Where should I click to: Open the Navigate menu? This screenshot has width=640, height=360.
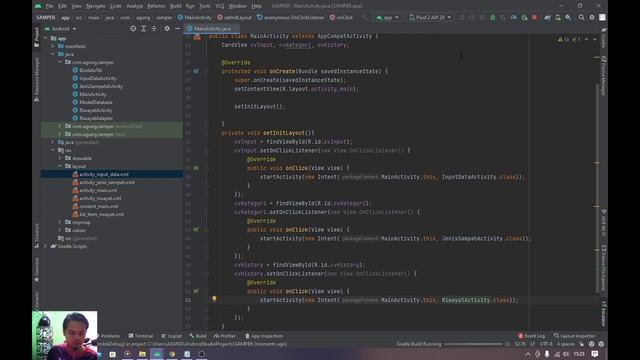coord(96,6)
